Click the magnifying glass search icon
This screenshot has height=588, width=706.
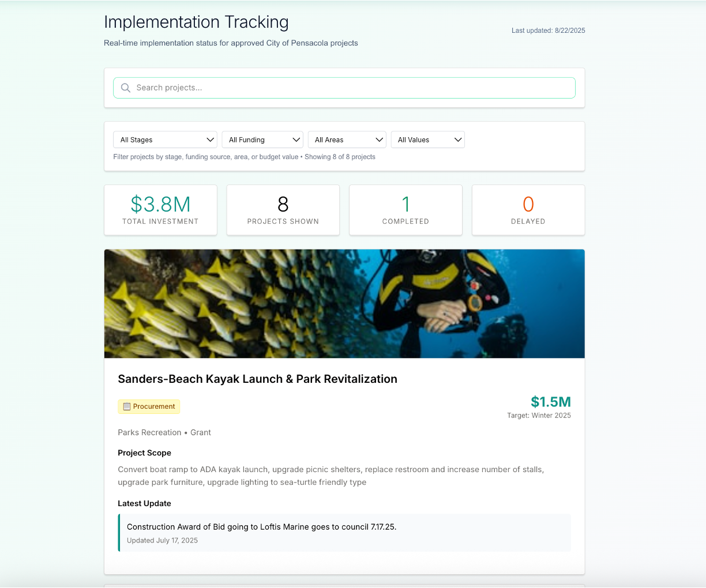[x=126, y=88]
